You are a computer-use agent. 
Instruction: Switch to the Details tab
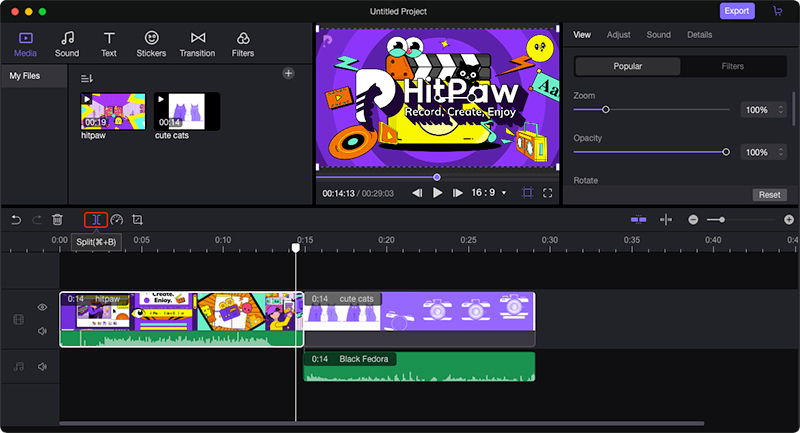click(699, 35)
